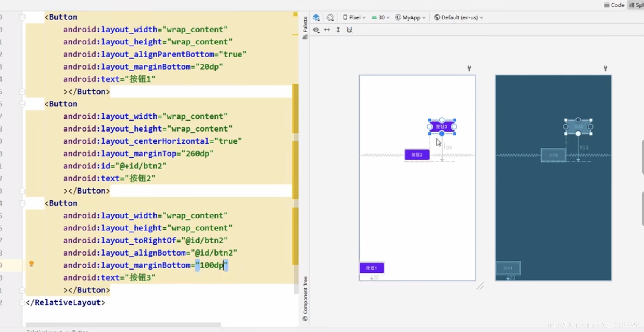644x332 pixels.
Task: Select 按钮3 in the blueprint view
Action: pyautogui.click(x=578, y=127)
